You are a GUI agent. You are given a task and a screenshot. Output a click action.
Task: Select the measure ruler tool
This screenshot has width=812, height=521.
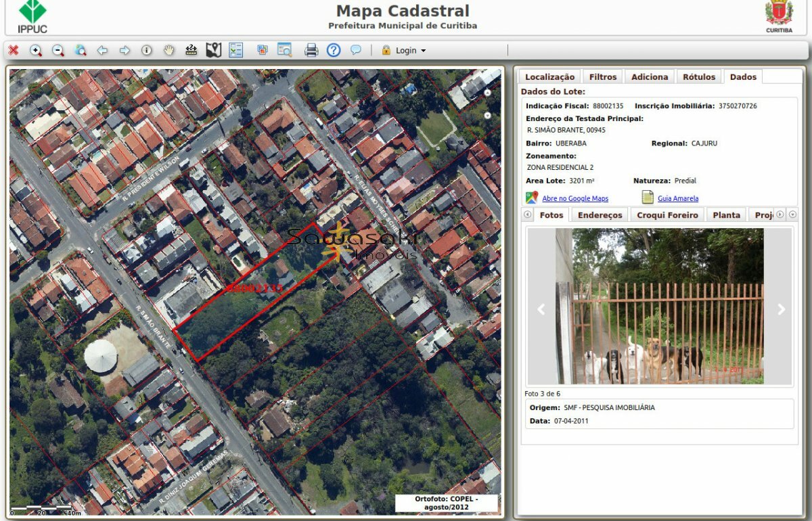[191, 50]
